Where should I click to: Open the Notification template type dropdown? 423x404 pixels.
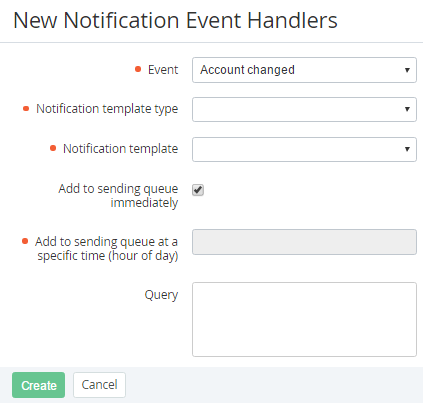pos(304,109)
